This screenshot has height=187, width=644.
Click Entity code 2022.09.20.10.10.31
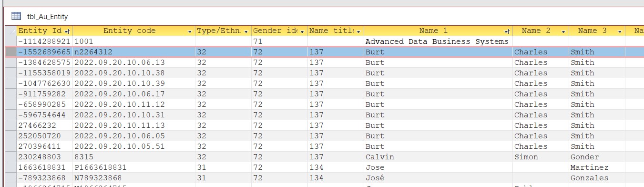134,115
